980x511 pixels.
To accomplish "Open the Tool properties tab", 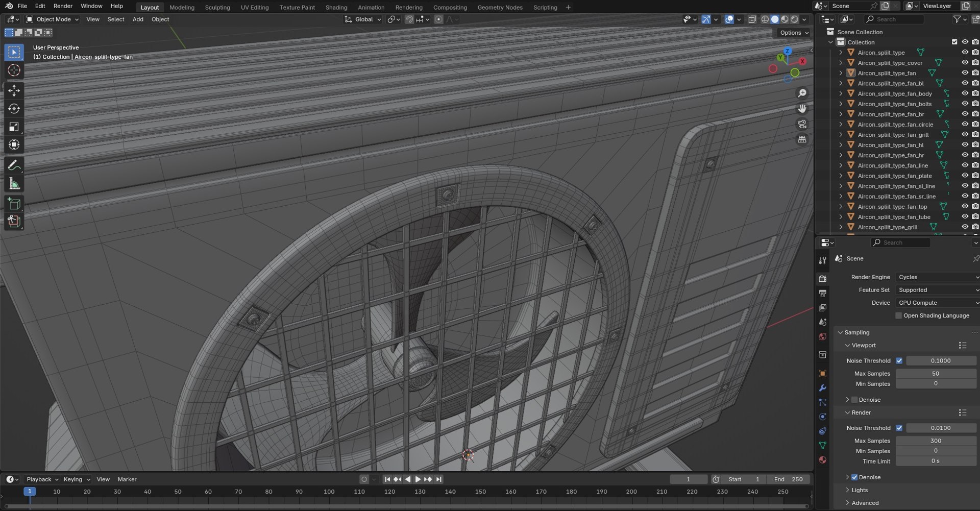I will pos(822,260).
